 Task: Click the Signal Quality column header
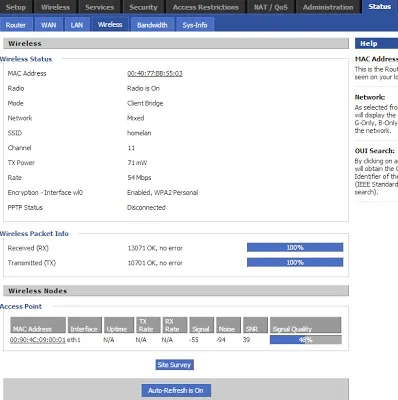[x=306, y=325]
